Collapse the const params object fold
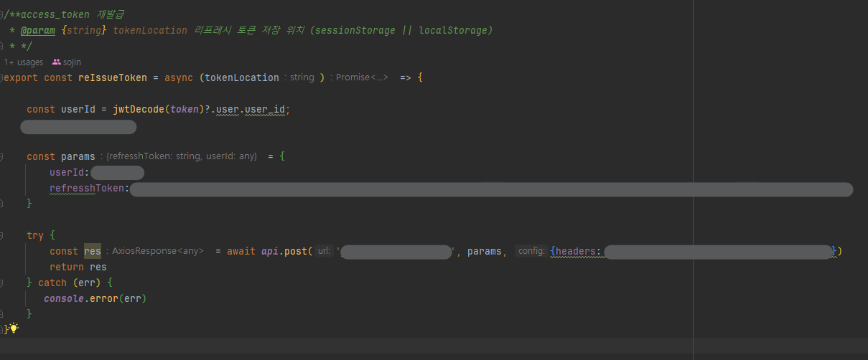This screenshot has height=360, width=868. pyautogui.click(x=1, y=156)
